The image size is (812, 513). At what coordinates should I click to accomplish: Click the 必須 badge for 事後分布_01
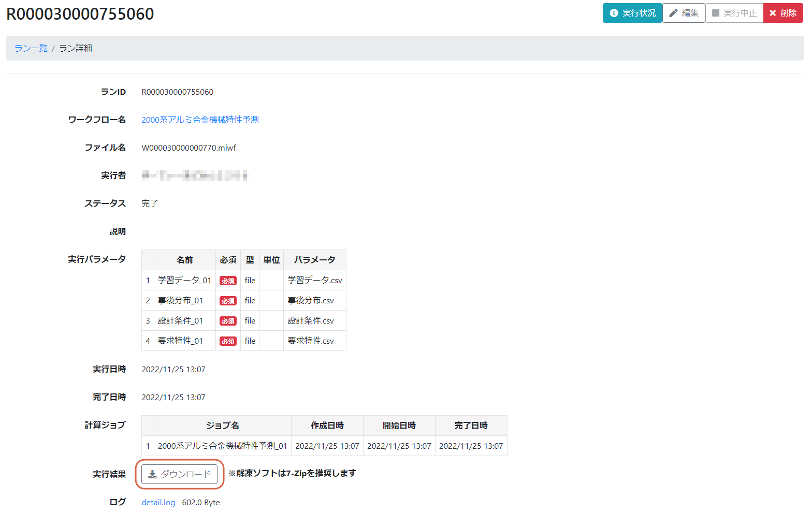[228, 301]
